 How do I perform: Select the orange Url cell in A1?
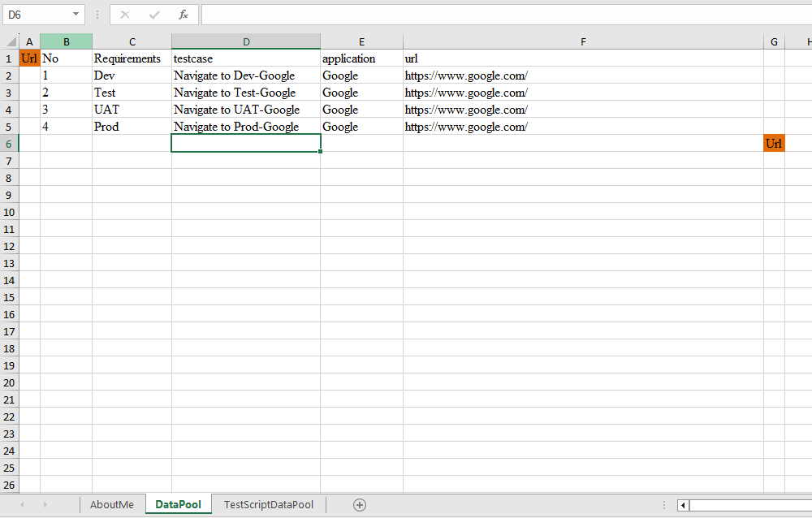click(x=29, y=58)
